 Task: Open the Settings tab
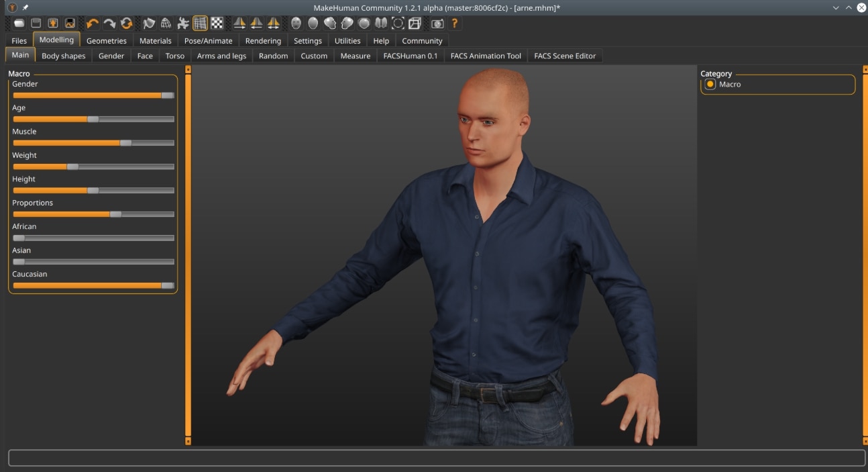(x=308, y=41)
